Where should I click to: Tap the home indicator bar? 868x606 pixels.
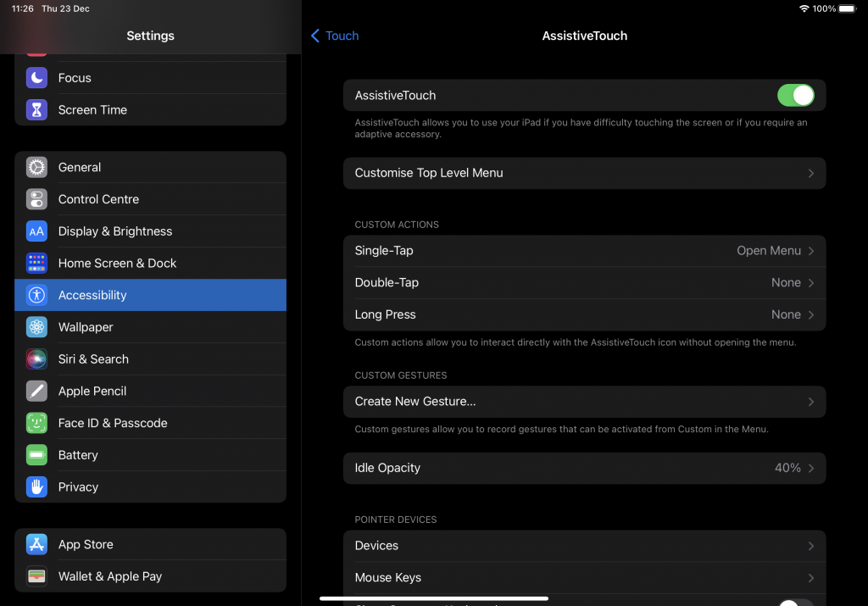click(433, 598)
